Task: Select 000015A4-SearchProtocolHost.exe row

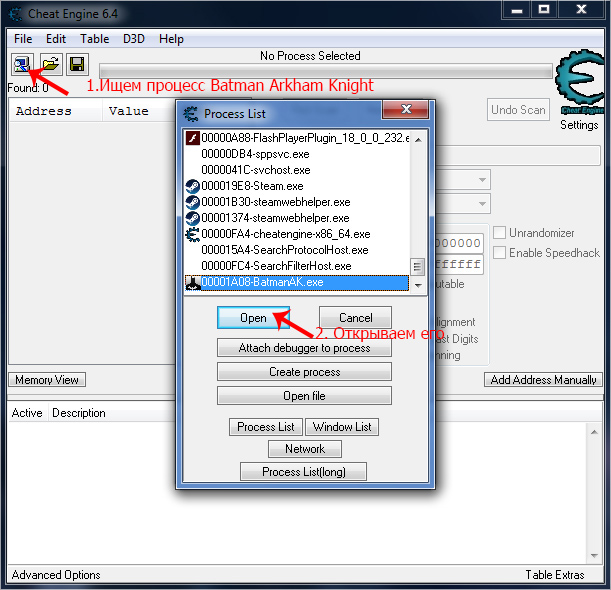Action: pyautogui.click(x=297, y=250)
